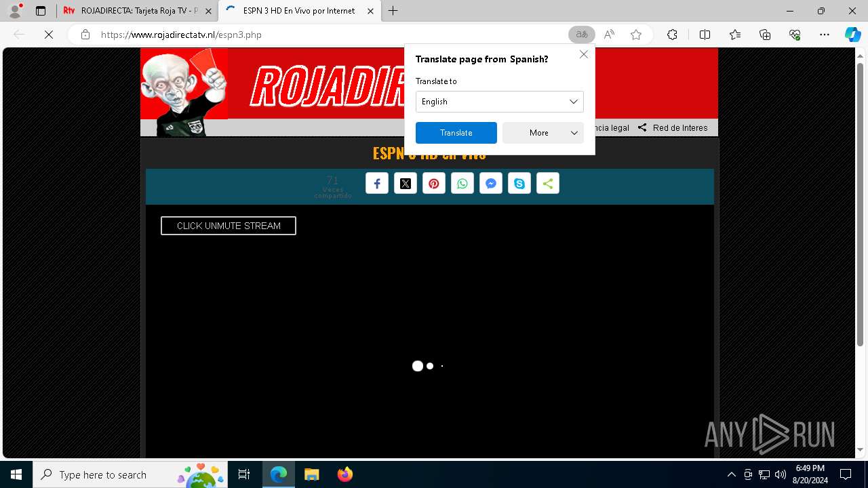Share stream on Facebook
Image resolution: width=868 pixels, height=488 pixels.
click(x=377, y=184)
